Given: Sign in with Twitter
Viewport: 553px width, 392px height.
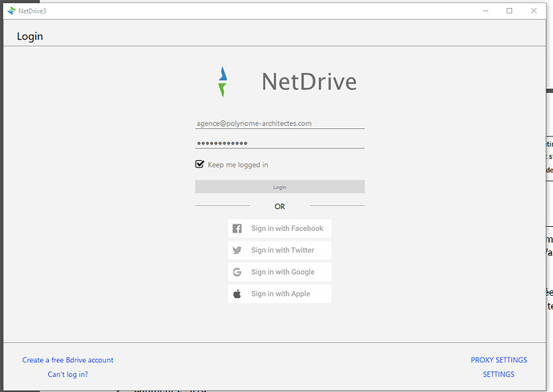Looking at the screenshot, I should pyautogui.click(x=280, y=250).
